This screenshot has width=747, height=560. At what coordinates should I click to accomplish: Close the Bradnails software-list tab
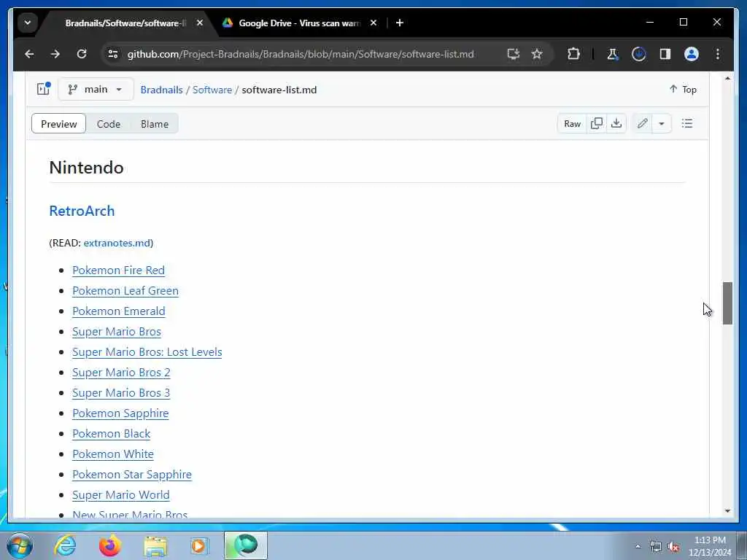tap(200, 23)
